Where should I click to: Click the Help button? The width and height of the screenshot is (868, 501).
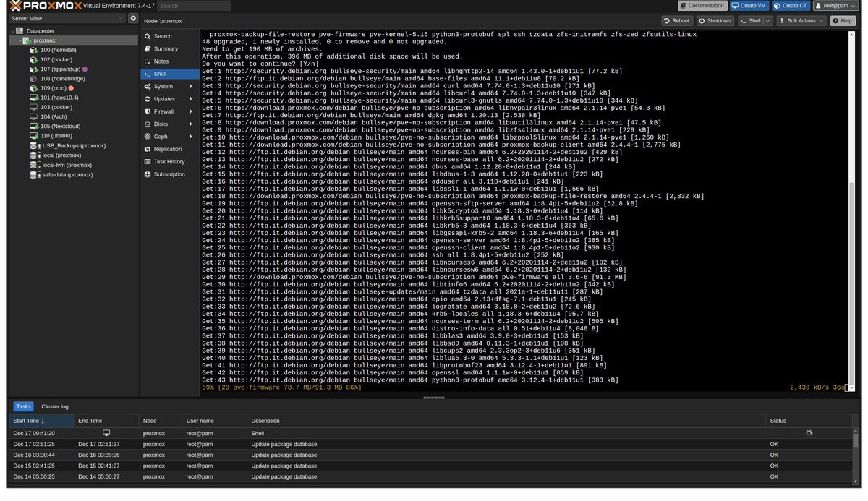pyautogui.click(x=843, y=21)
